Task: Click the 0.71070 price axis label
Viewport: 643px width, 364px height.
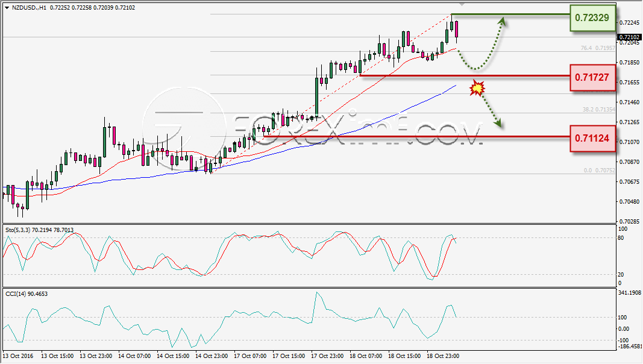Action: (630, 142)
